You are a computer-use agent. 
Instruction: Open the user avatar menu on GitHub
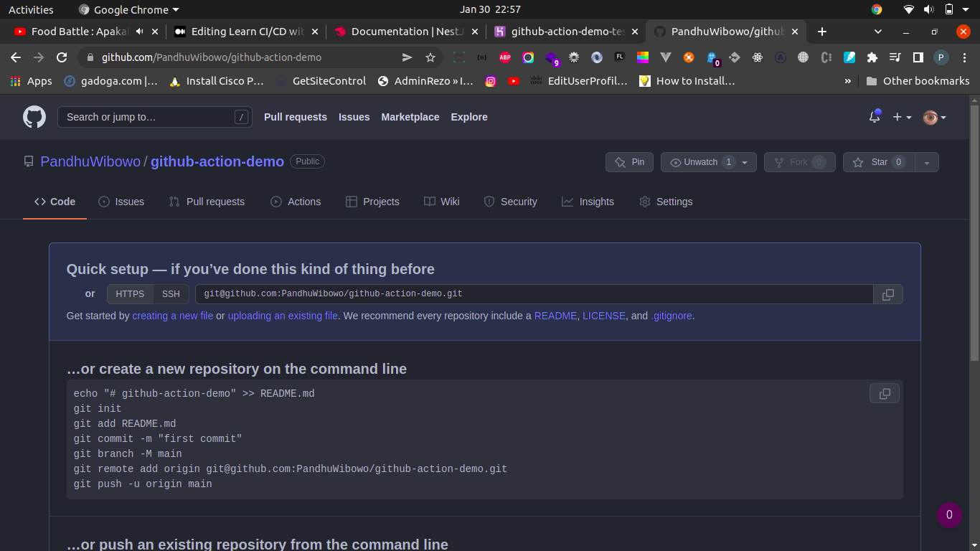point(934,117)
